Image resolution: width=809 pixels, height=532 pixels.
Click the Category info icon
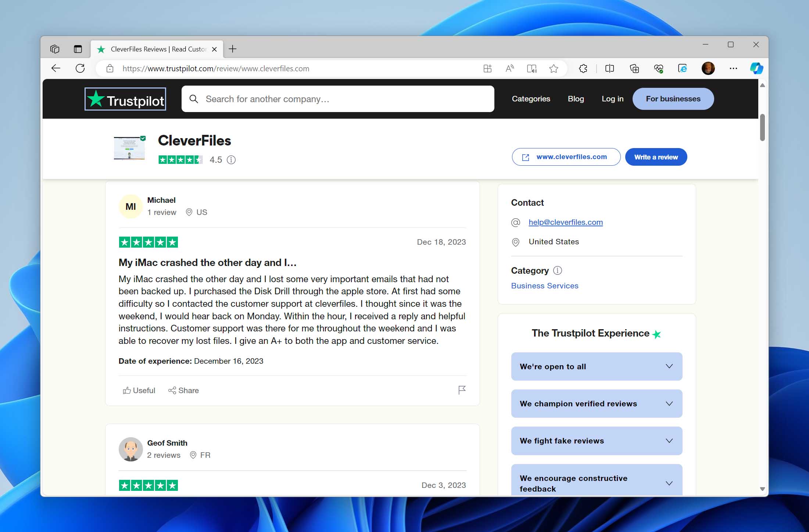pyautogui.click(x=558, y=271)
